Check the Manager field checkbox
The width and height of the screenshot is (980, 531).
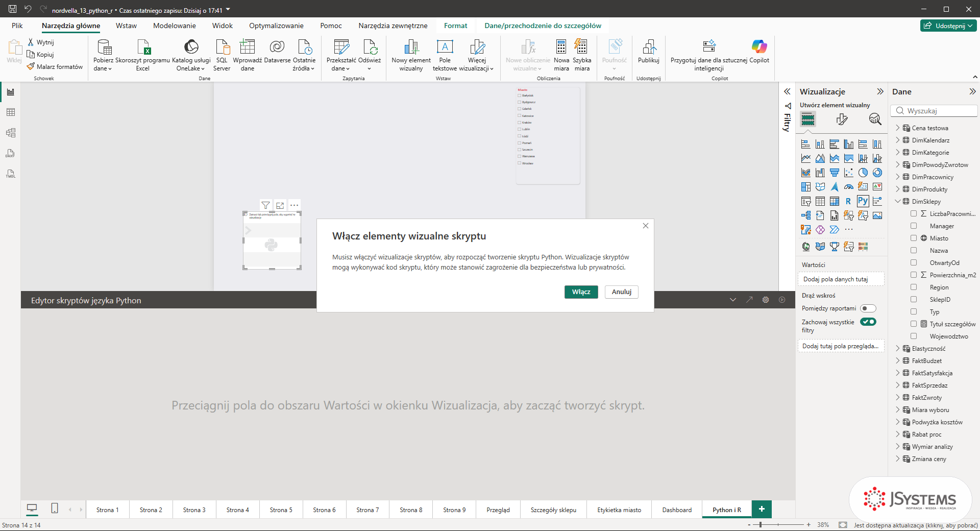tap(914, 226)
